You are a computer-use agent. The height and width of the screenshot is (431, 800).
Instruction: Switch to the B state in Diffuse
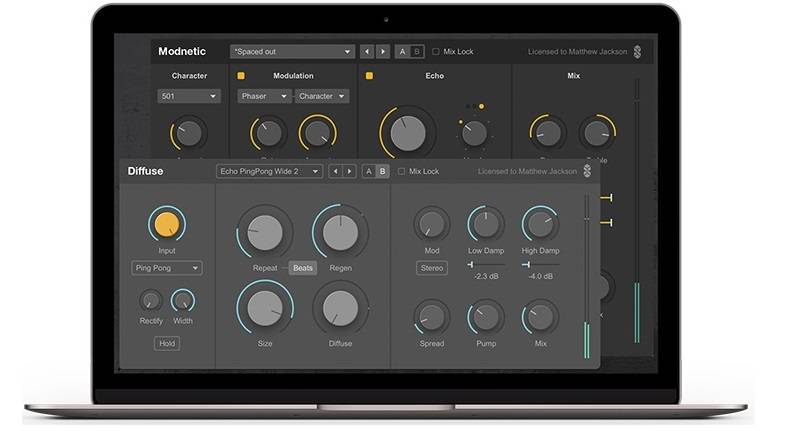tap(382, 172)
